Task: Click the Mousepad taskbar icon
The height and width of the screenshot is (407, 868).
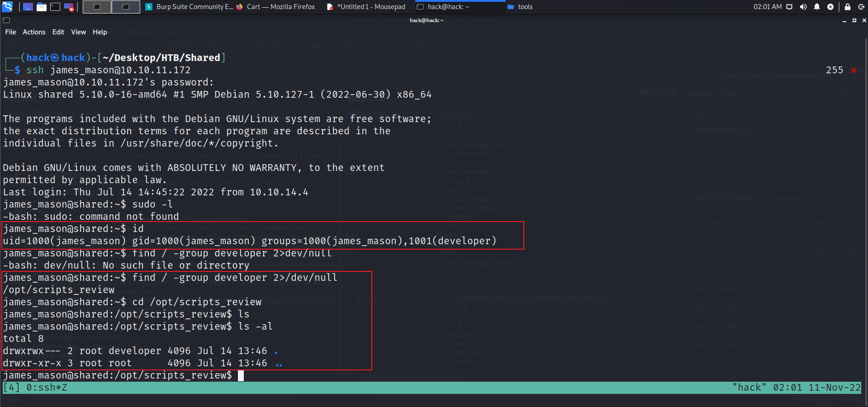Action: [330, 7]
